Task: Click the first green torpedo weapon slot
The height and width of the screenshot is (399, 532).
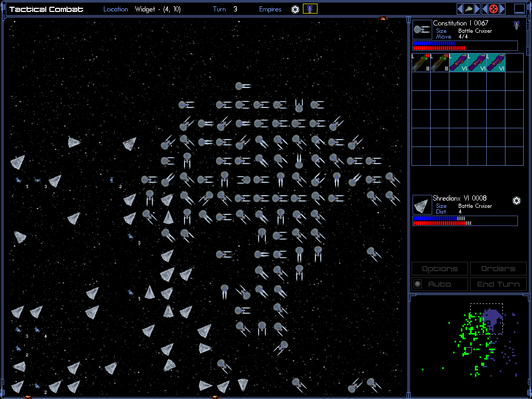Action: pos(421,62)
